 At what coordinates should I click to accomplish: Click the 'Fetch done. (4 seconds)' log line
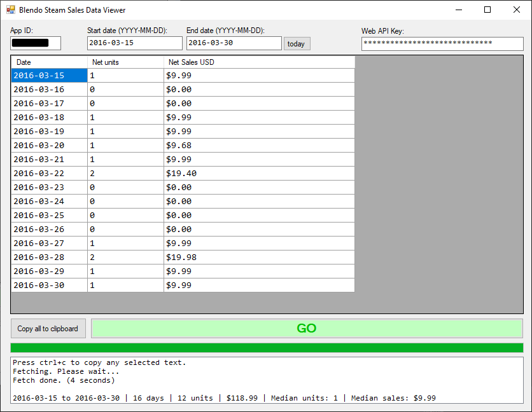coord(64,380)
